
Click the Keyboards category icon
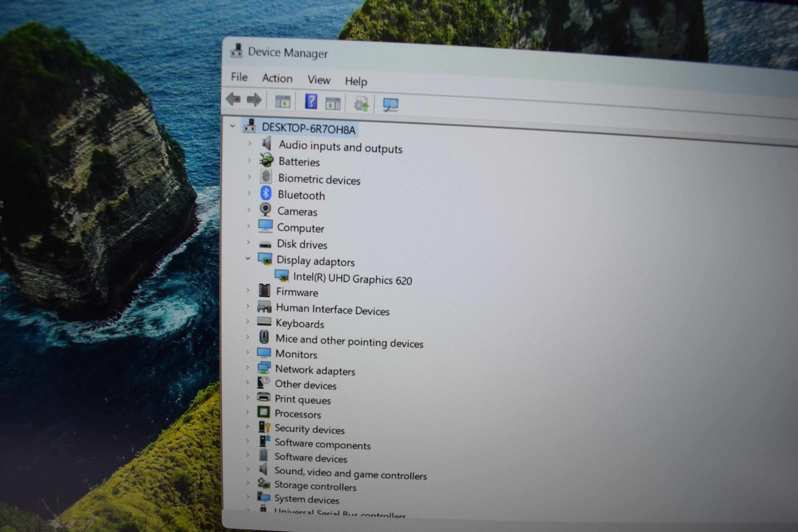264,321
